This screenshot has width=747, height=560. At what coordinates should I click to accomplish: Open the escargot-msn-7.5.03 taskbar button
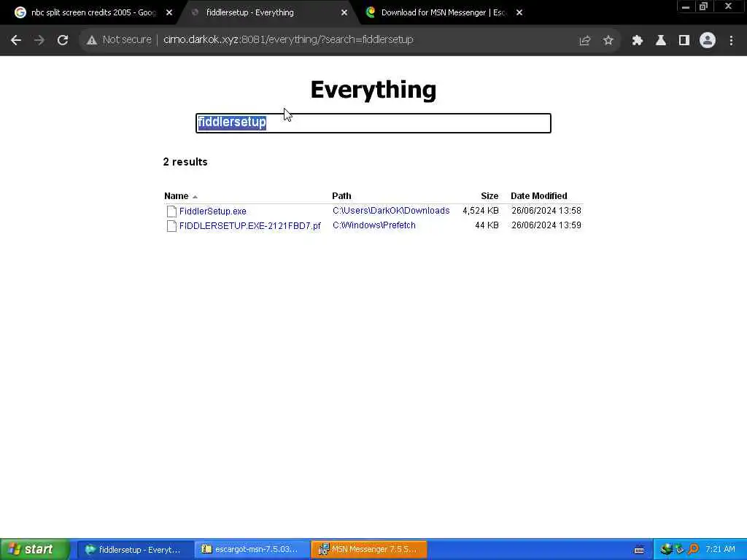click(252, 550)
